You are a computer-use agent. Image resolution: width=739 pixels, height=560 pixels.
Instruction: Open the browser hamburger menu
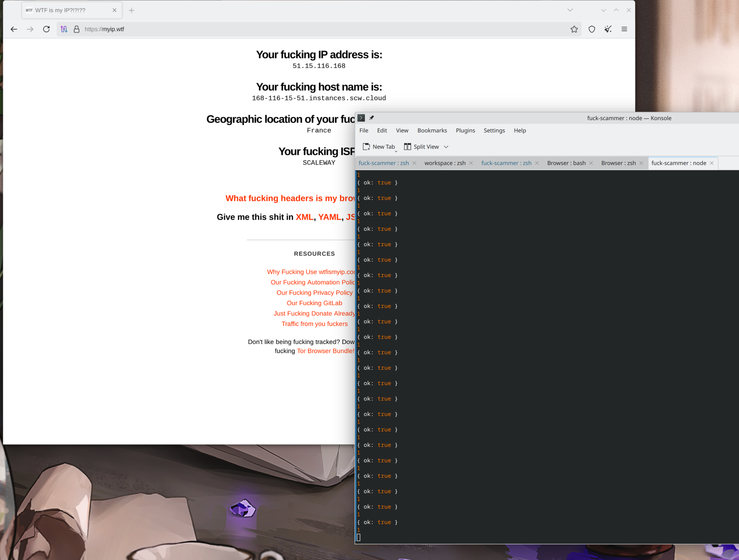[x=624, y=29]
